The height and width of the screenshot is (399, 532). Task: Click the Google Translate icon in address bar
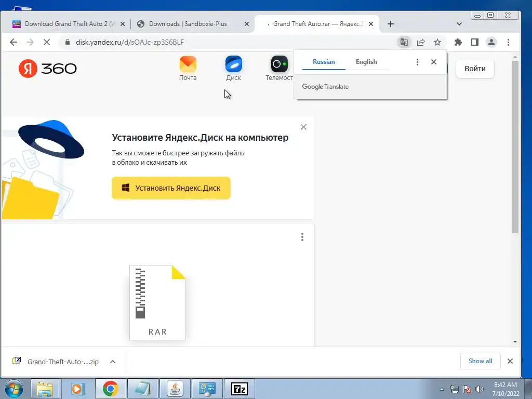pos(404,42)
